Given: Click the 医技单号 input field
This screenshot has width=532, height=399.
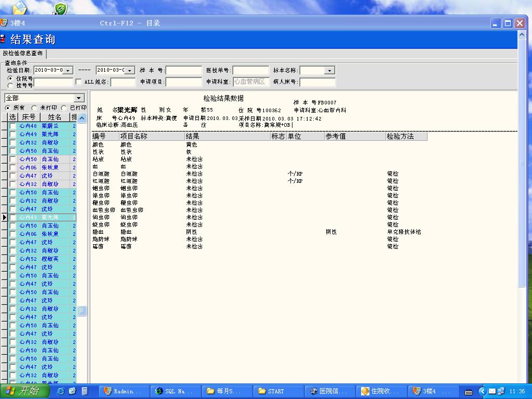Looking at the screenshot, I should pyautogui.click(x=251, y=70).
